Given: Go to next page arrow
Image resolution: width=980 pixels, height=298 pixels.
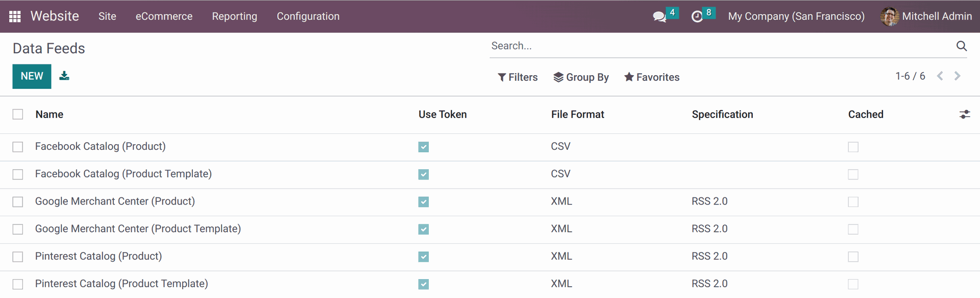Looking at the screenshot, I should 958,76.
